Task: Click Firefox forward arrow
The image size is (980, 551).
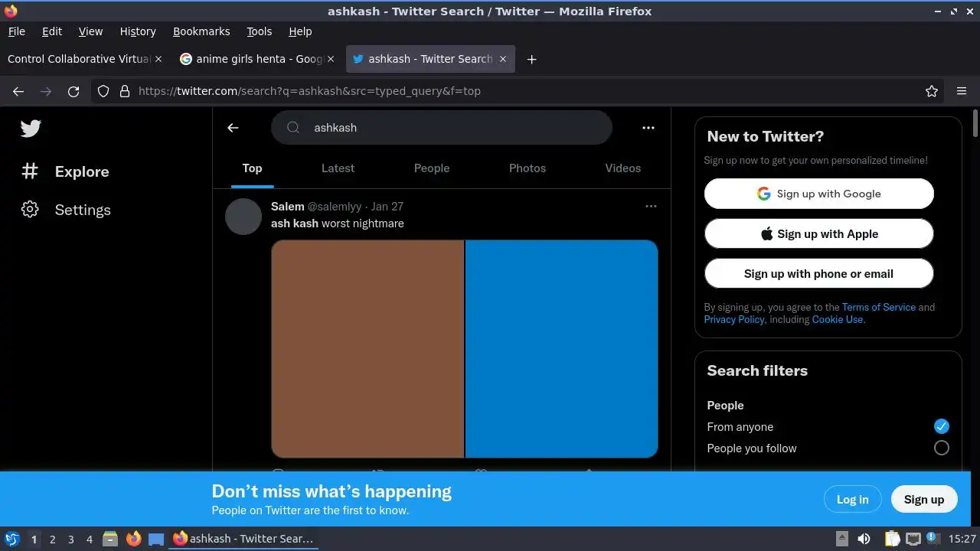Action: (x=46, y=91)
